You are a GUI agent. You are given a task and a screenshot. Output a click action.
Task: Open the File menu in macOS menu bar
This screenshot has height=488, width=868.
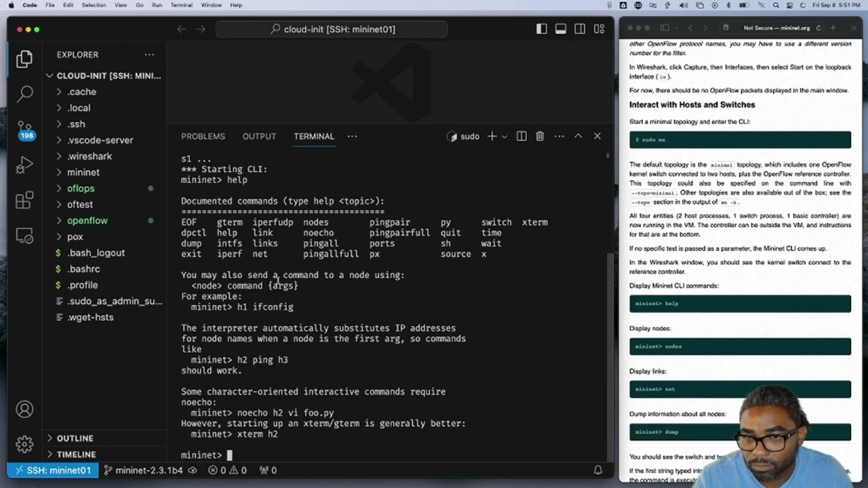point(50,5)
